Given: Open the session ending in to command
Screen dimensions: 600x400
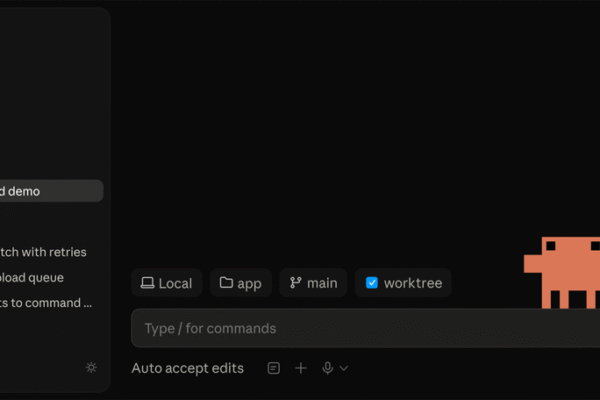Looking at the screenshot, I should click(46, 303).
